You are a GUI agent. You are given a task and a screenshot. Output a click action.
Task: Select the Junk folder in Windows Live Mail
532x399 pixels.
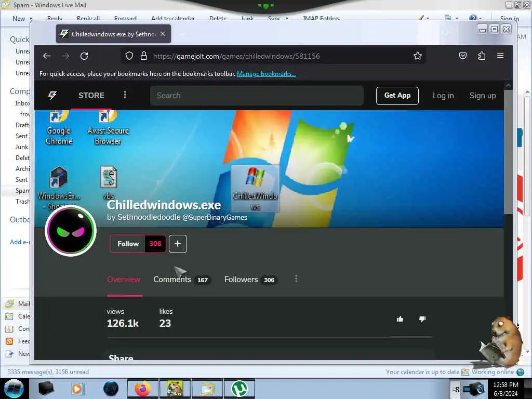click(22, 147)
